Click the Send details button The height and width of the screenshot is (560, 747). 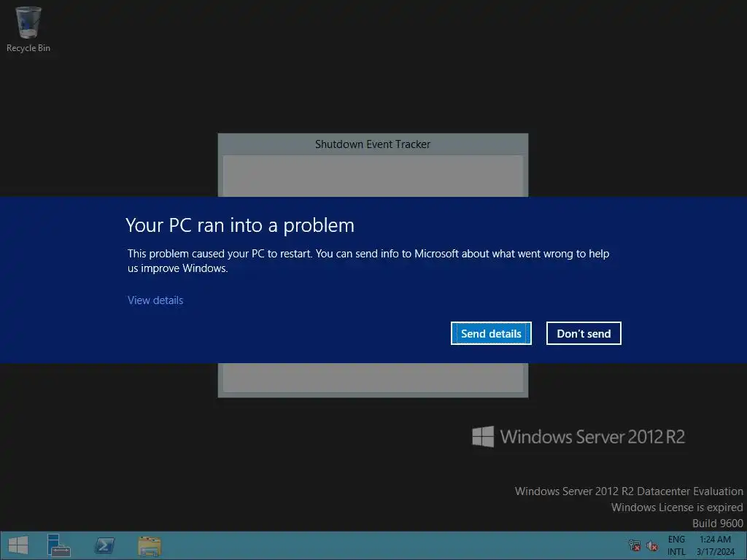coord(491,333)
